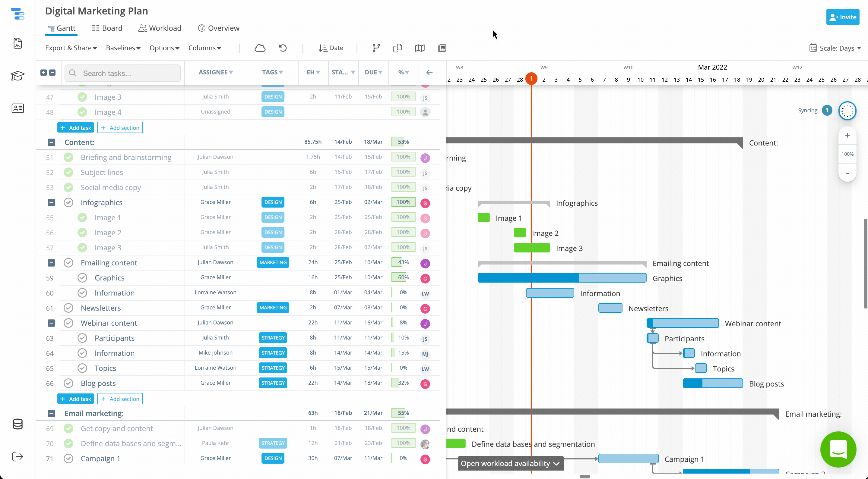Click the branch dependencies icon in toolbar

(x=376, y=48)
